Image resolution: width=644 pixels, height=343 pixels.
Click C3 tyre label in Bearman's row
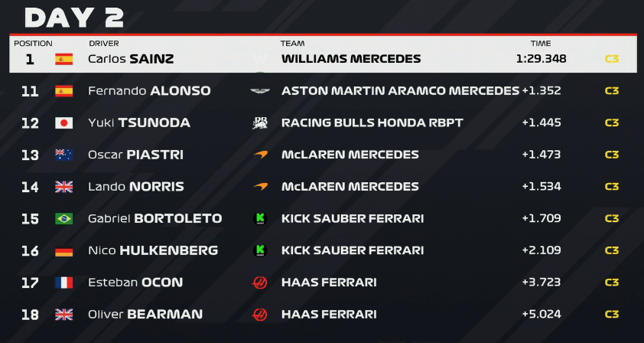pyautogui.click(x=612, y=315)
